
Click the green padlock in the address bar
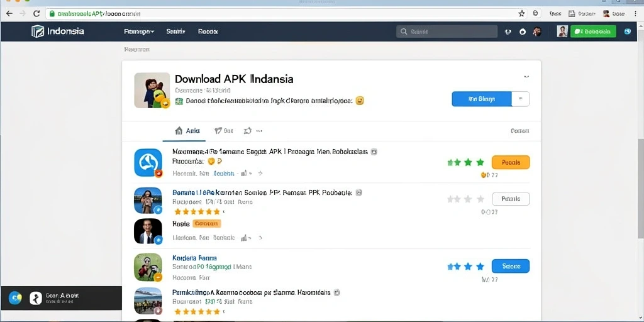pos(52,14)
